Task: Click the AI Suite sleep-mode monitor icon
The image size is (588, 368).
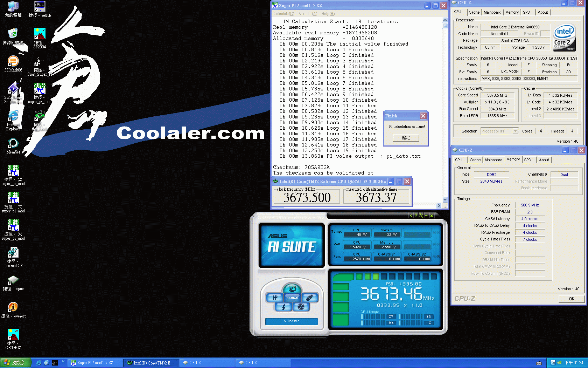Action: pyautogui.click(x=292, y=288)
